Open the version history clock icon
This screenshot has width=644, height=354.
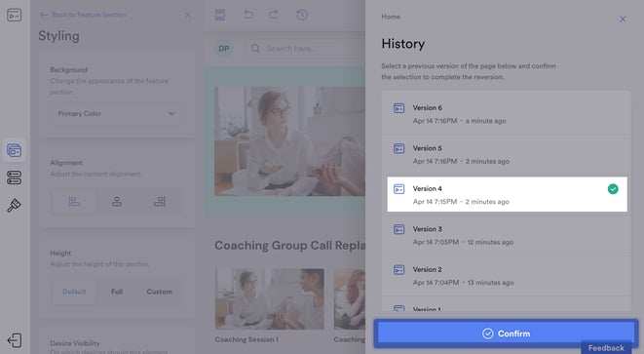(x=302, y=15)
